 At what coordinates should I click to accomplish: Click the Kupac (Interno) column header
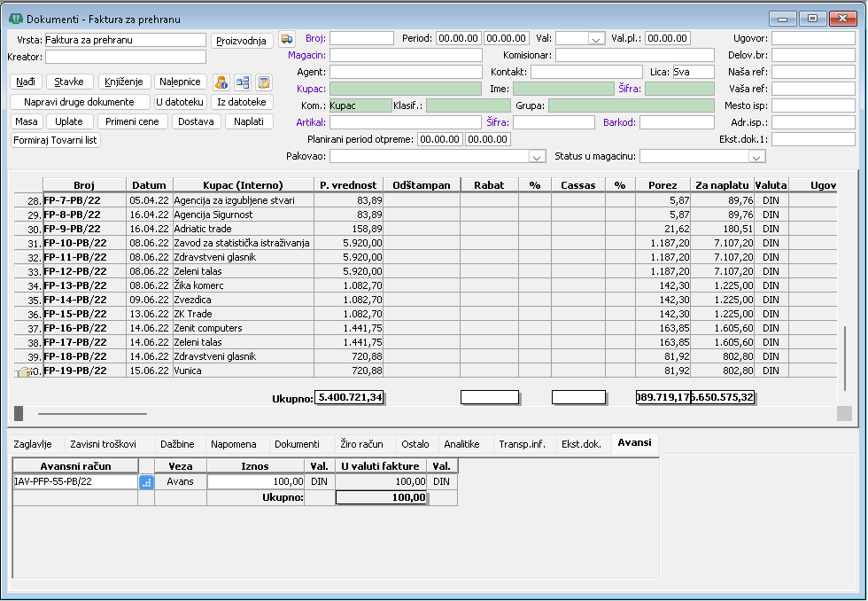tap(243, 185)
